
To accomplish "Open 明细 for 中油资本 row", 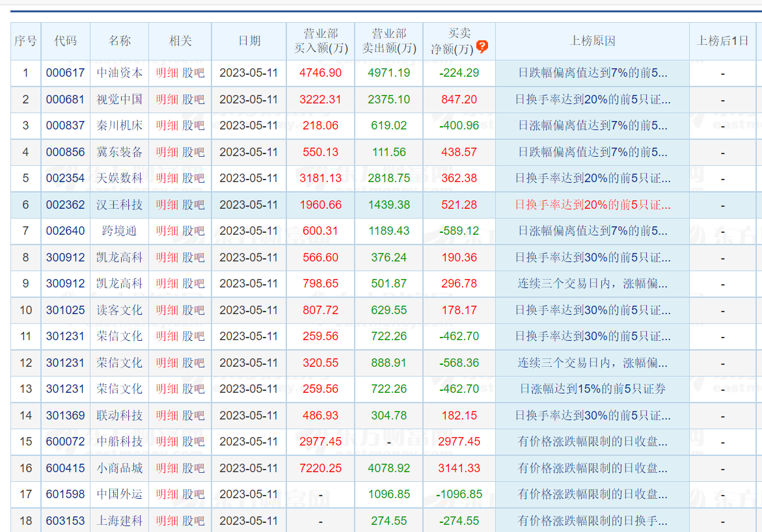I will pos(167,73).
